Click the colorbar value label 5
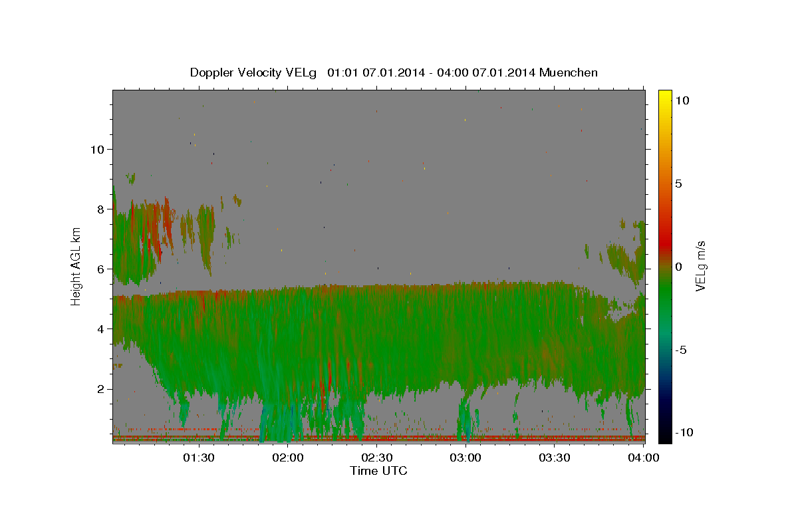Image resolution: width=798 pixels, height=532 pixels. [x=678, y=184]
